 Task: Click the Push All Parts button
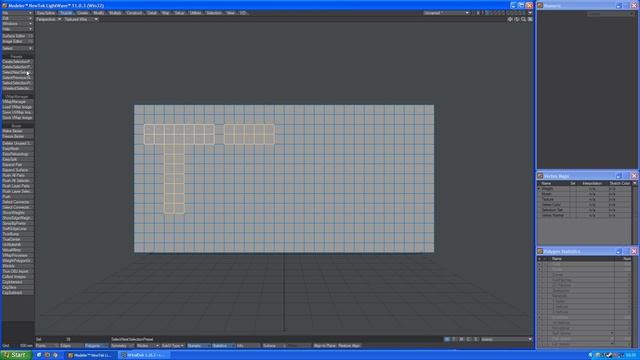[17, 175]
